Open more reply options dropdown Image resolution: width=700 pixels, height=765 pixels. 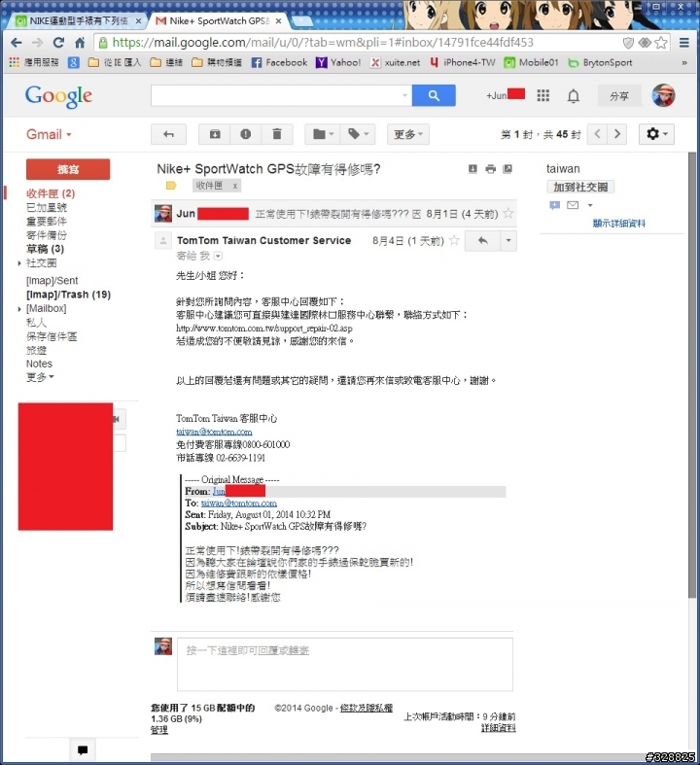click(x=508, y=240)
